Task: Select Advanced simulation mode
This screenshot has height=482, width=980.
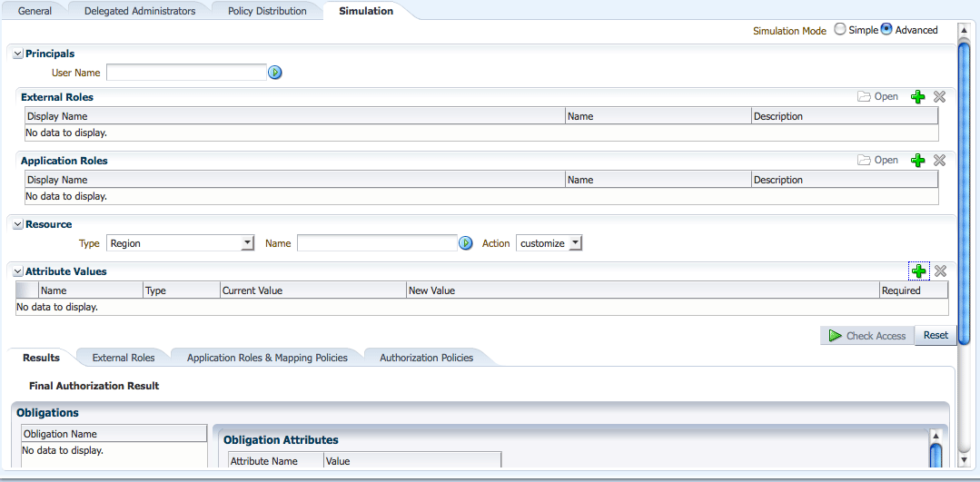Action: pyautogui.click(x=886, y=29)
